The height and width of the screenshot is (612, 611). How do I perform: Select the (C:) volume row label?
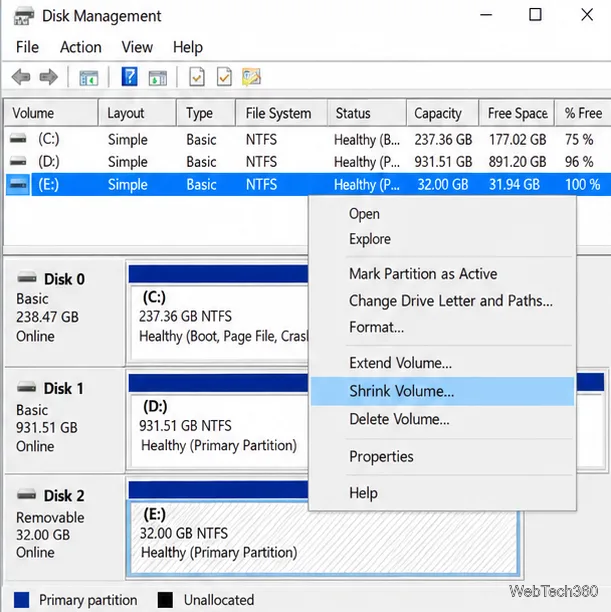(x=49, y=139)
